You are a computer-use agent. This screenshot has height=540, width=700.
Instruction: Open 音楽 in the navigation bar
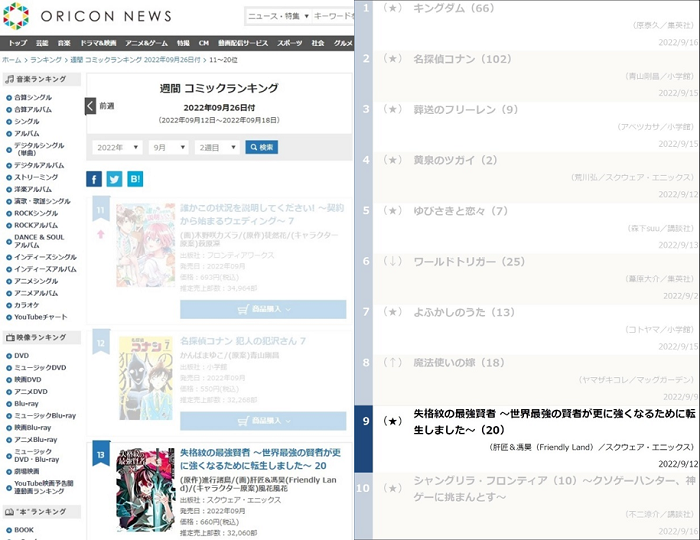tap(64, 43)
